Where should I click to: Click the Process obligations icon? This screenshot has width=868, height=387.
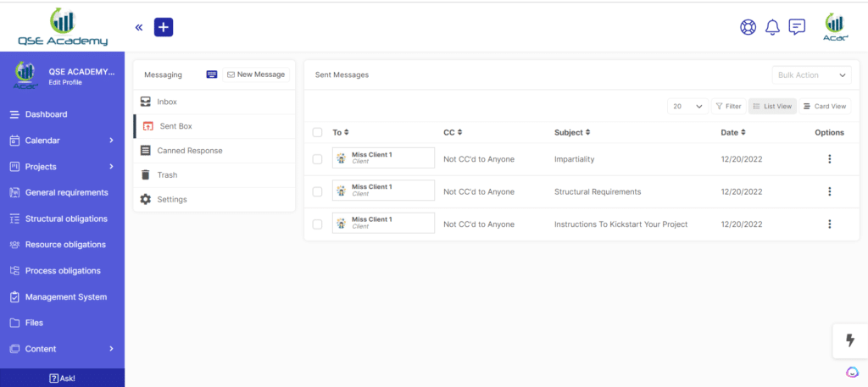15,271
